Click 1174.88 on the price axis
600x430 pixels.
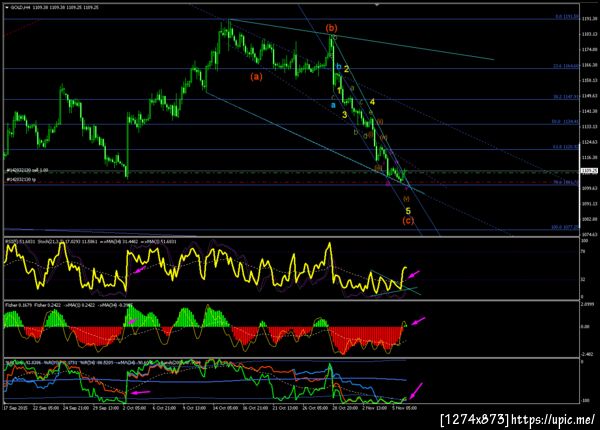click(589, 49)
